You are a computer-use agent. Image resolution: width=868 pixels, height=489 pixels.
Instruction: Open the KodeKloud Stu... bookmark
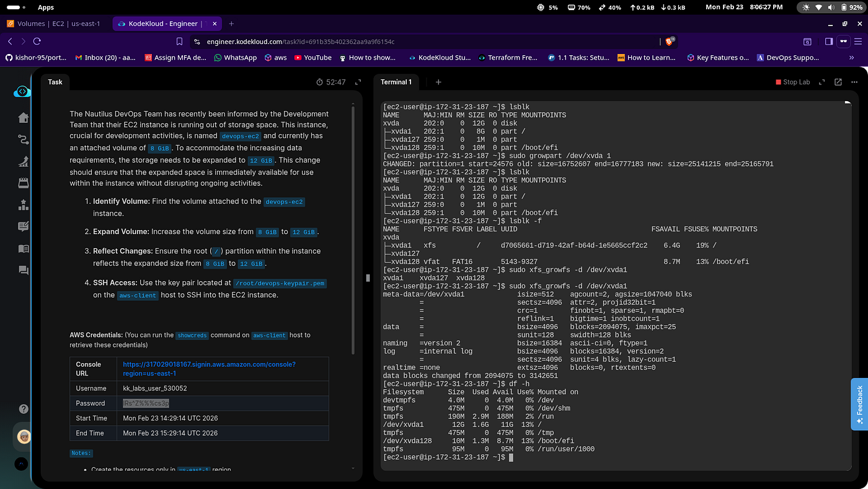[x=440, y=58]
